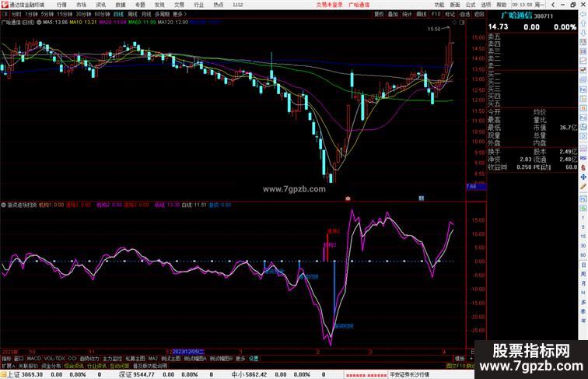Click the title bar back chevron icon
The width and height of the screenshot is (588, 379).
point(553,5)
